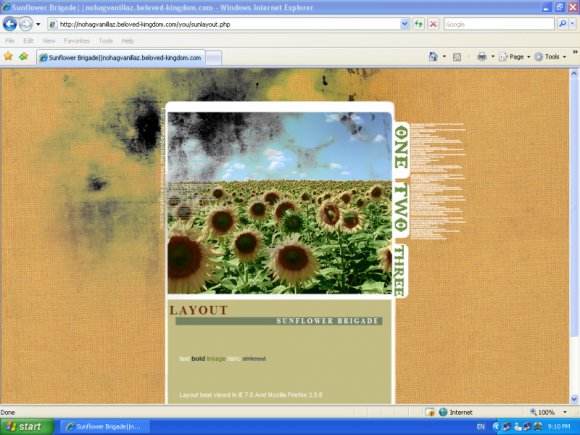
Task: Open the Windows Start menu
Action: coord(27,427)
